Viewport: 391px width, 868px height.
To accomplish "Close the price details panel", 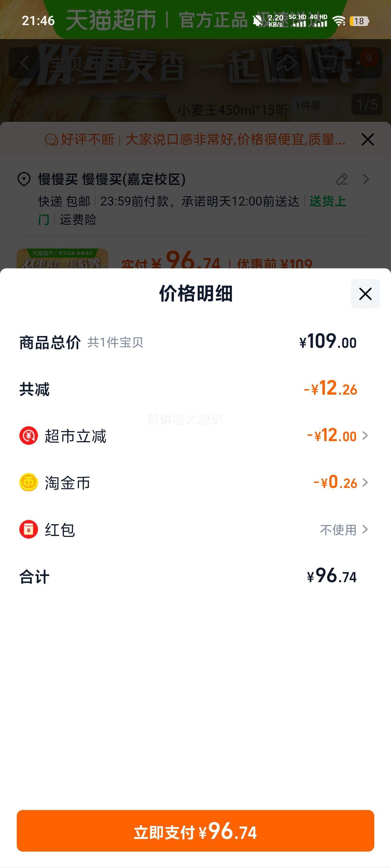I will click(365, 294).
